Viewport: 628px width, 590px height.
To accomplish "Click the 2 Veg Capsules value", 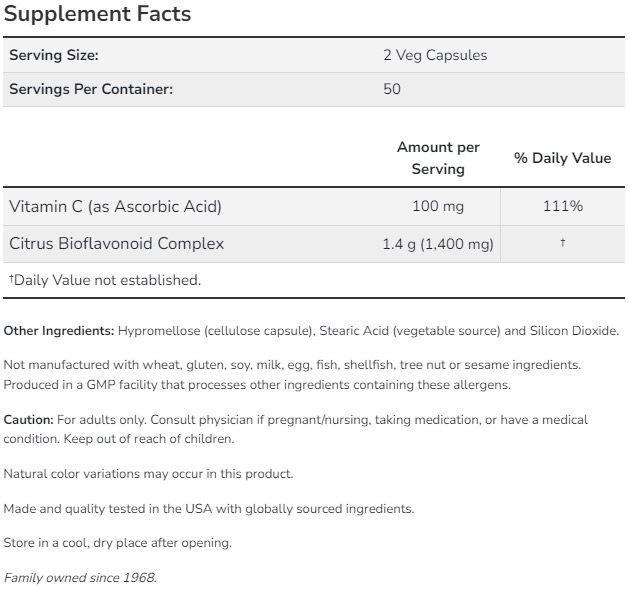I will click(x=435, y=55).
